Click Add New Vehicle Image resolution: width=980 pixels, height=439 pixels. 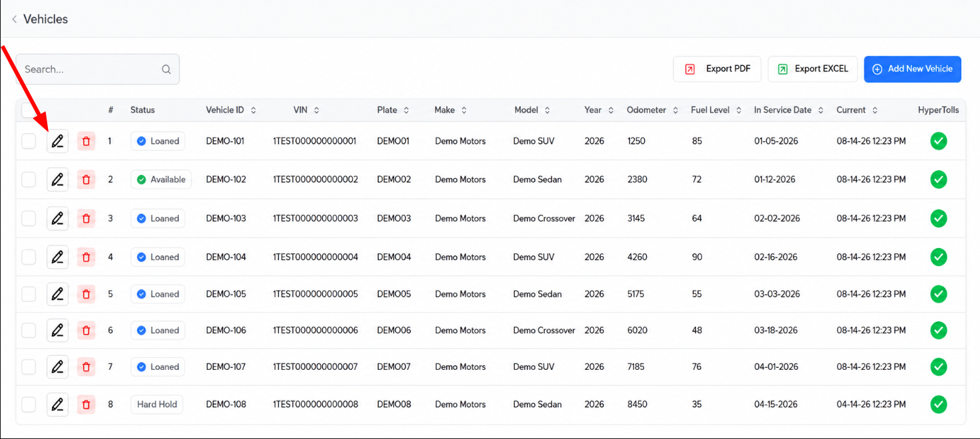point(913,69)
